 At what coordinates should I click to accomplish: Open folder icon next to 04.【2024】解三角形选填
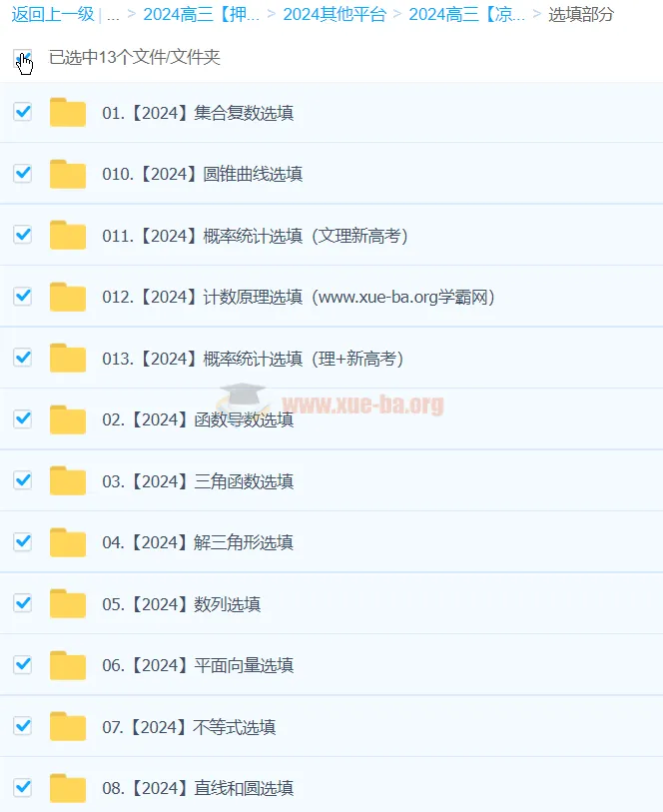(68, 542)
